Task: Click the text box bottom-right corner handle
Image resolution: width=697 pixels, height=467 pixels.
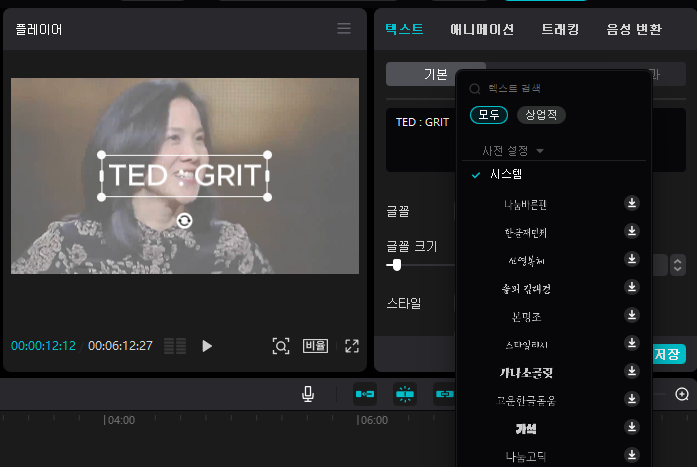Action: (x=268, y=197)
